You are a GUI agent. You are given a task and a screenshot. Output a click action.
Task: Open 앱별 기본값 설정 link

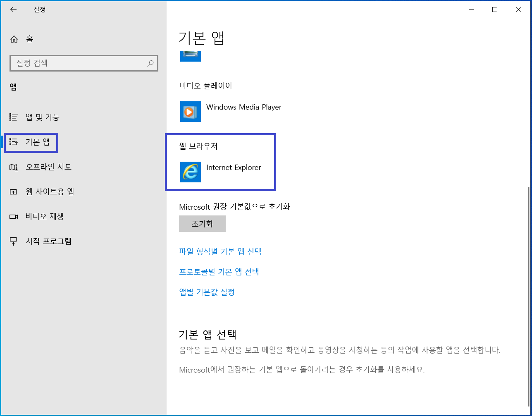click(x=207, y=292)
